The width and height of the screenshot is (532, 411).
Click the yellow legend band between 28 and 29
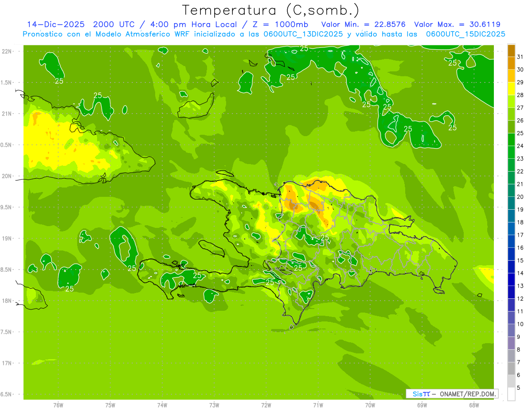[511, 89]
